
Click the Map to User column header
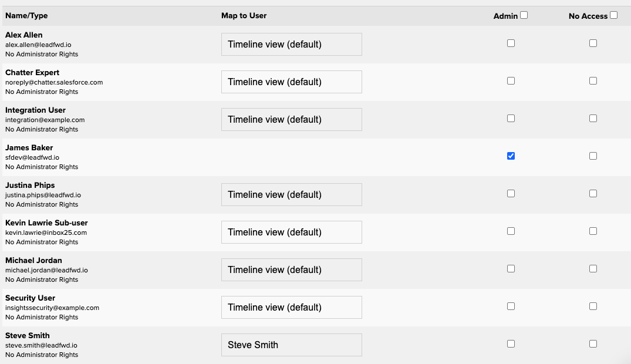coord(244,16)
